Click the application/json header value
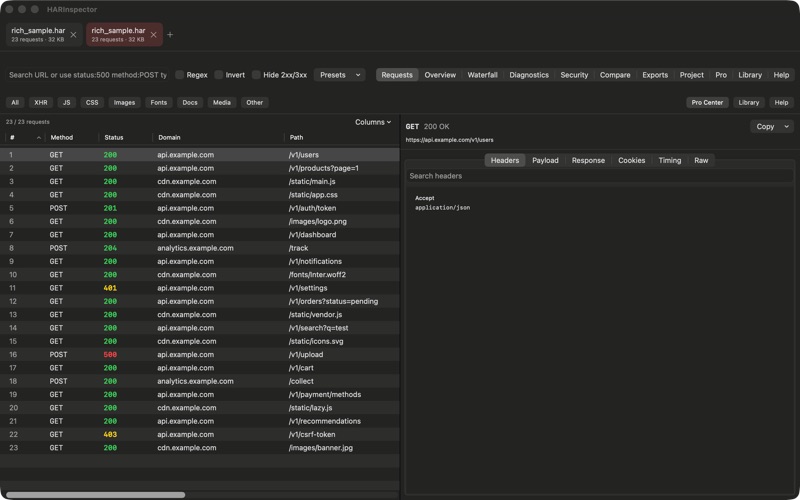800x500 pixels. tap(442, 208)
